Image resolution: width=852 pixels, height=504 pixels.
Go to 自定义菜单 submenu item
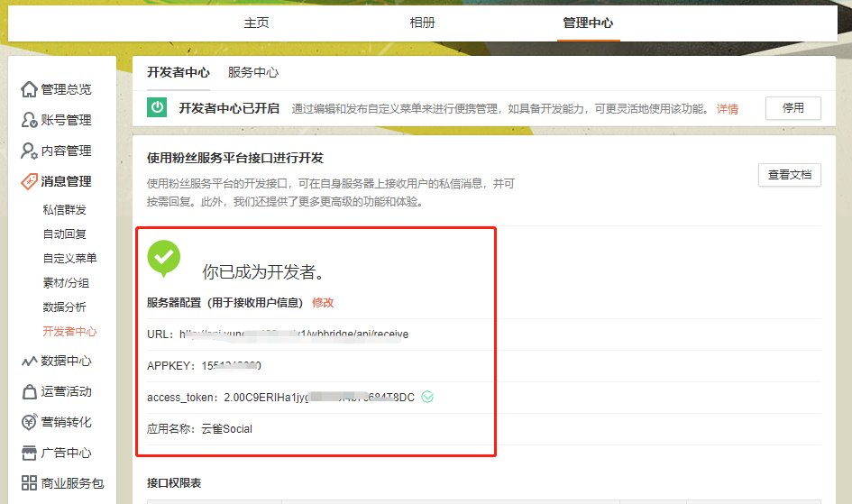pyautogui.click(x=69, y=258)
